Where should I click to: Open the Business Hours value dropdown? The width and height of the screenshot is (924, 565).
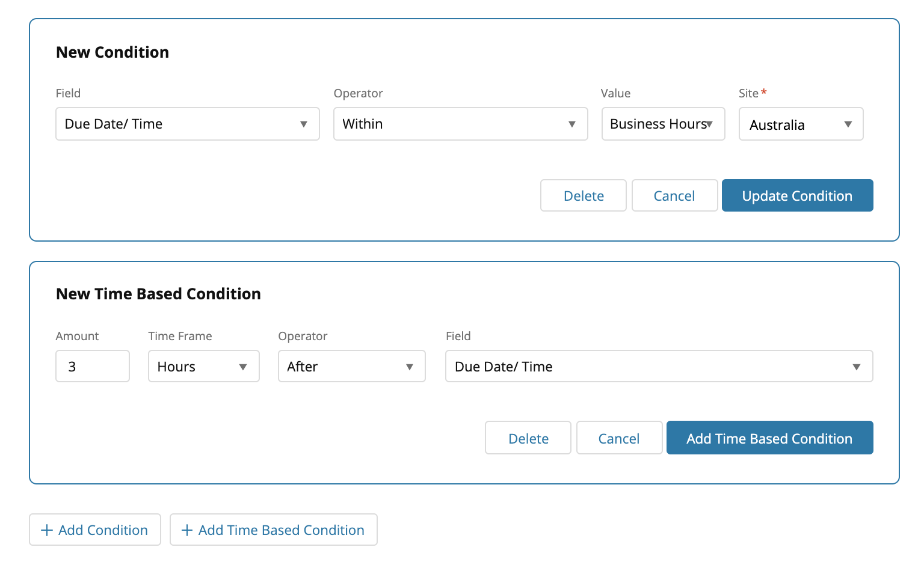coord(663,124)
